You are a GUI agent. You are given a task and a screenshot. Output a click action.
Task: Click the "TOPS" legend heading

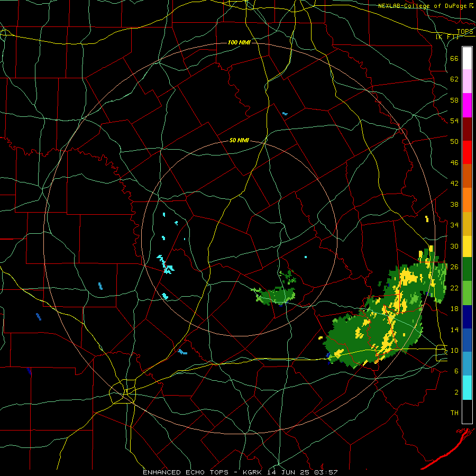[x=465, y=32]
